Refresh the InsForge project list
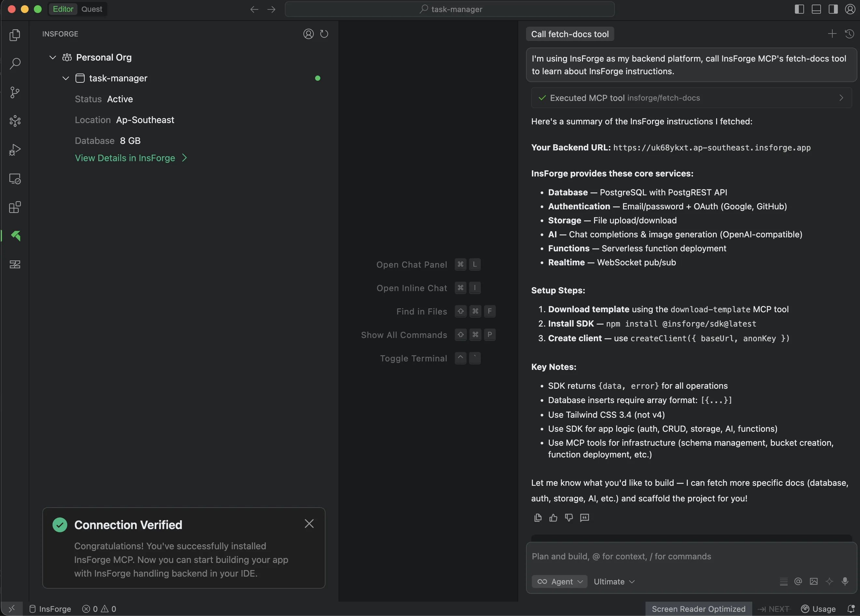 tap(324, 34)
